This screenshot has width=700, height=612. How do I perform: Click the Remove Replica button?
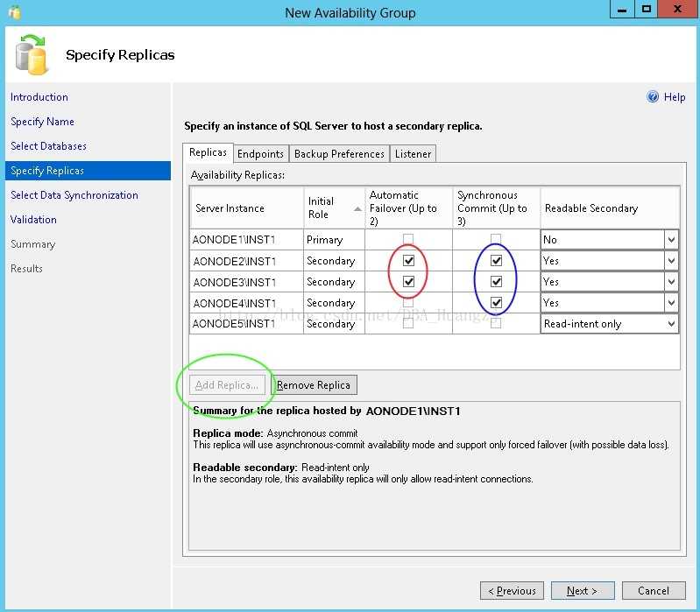pos(315,385)
